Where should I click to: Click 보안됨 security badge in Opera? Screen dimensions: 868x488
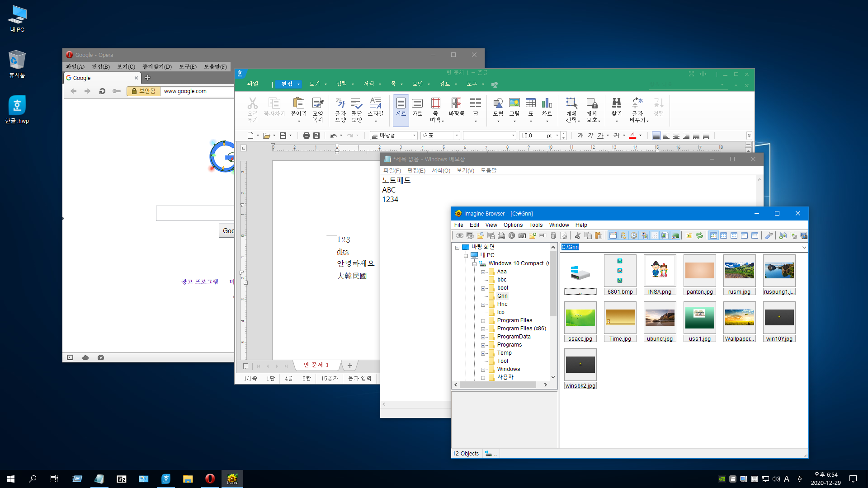click(x=143, y=91)
